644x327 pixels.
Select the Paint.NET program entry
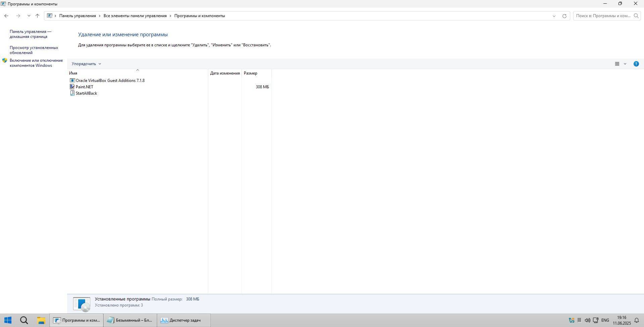click(x=85, y=87)
